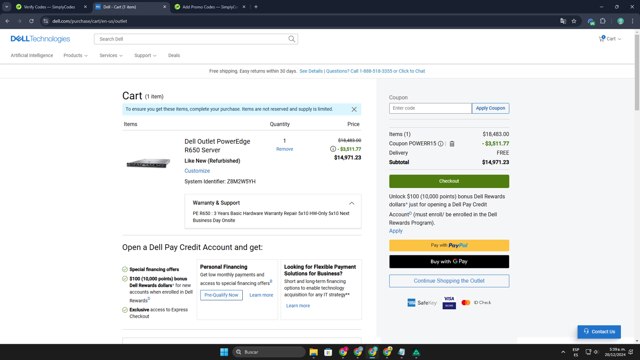This screenshot has width=640, height=360.
Task: Close the Add Promo Codes tab
Action: click(244, 7)
